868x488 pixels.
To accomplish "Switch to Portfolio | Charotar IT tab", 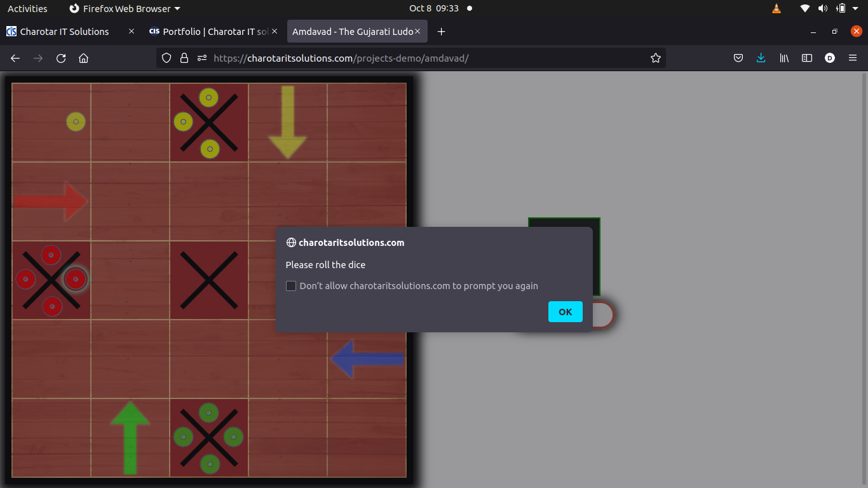I will tap(215, 31).
